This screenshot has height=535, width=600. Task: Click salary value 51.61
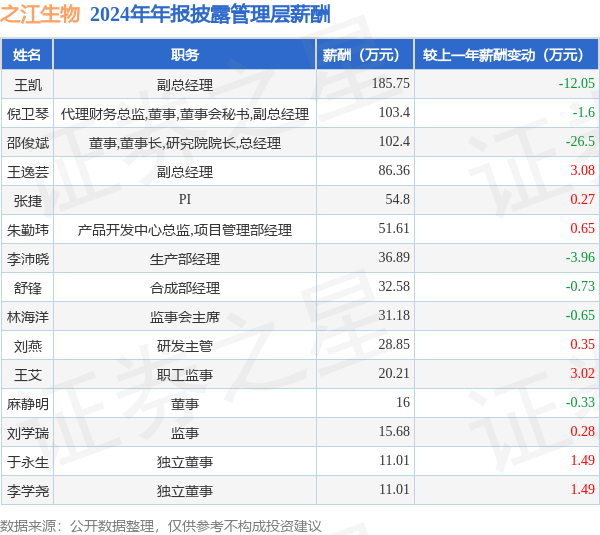click(394, 228)
